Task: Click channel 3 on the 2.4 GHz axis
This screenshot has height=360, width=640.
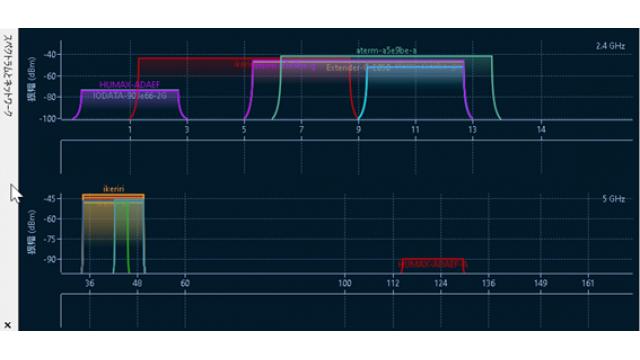Action: 187,130
